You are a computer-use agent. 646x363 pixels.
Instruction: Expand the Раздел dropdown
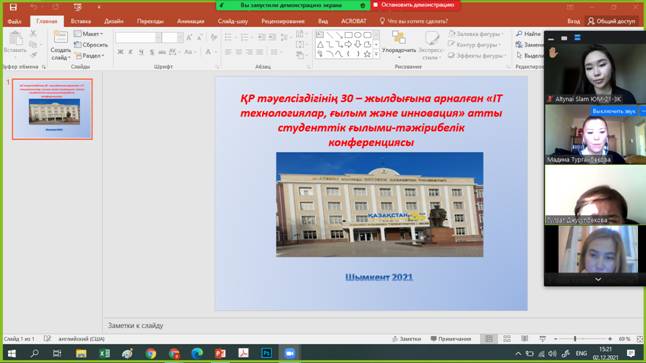[90, 55]
